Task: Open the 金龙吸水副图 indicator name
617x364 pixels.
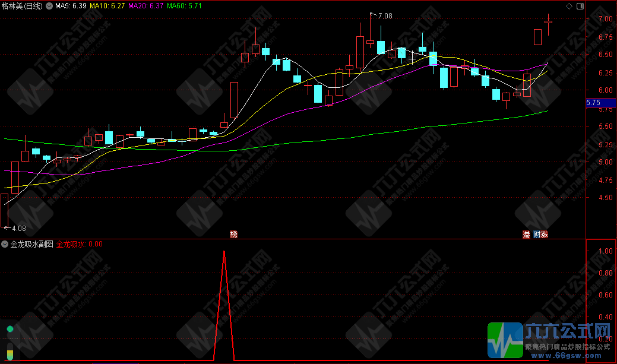Action: point(32,244)
